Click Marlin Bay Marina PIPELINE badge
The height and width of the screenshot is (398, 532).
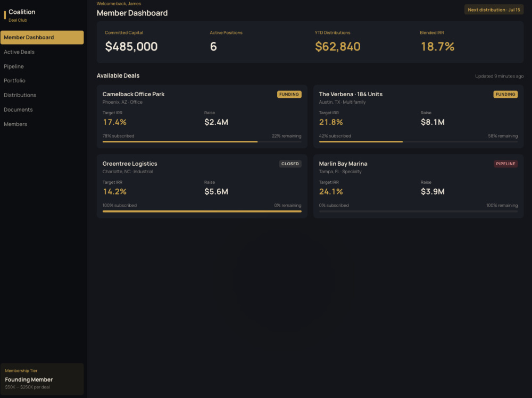505,164
